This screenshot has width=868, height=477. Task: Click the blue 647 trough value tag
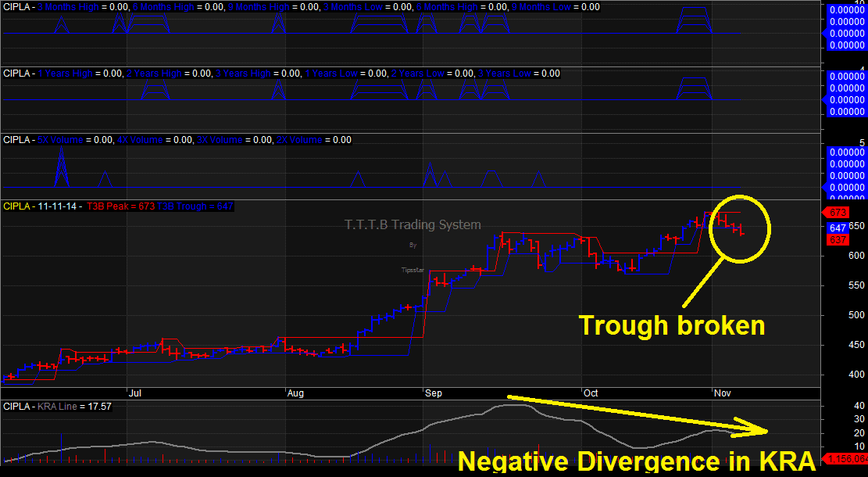point(838,228)
